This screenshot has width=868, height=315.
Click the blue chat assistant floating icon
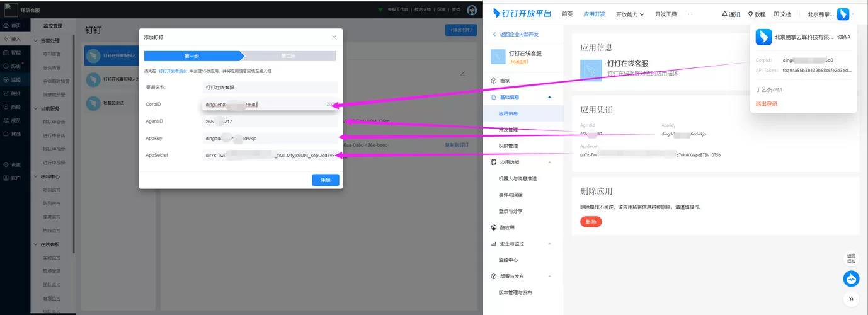pos(852,278)
